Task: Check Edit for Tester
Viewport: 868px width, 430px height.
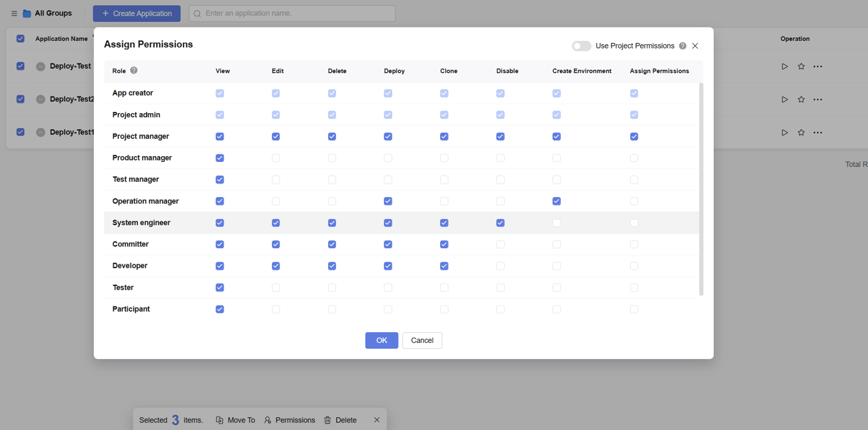Action: pyautogui.click(x=276, y=288)
